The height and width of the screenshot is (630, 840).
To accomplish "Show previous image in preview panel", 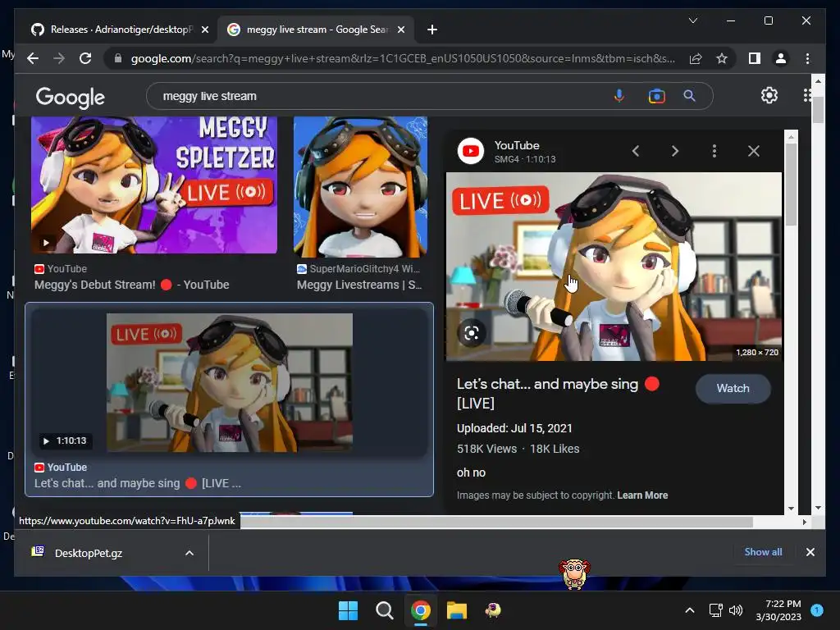I will pyautogui.click(x=636, y=151).
